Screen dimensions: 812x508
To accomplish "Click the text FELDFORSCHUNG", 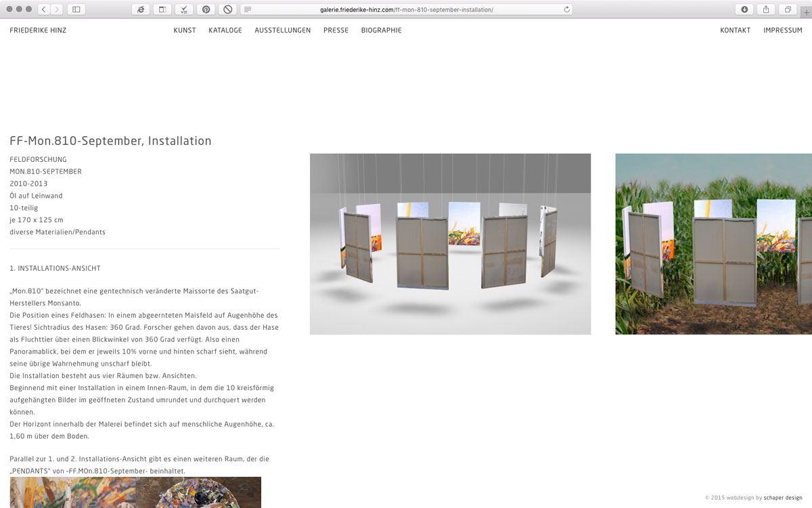I will (38, 159).
